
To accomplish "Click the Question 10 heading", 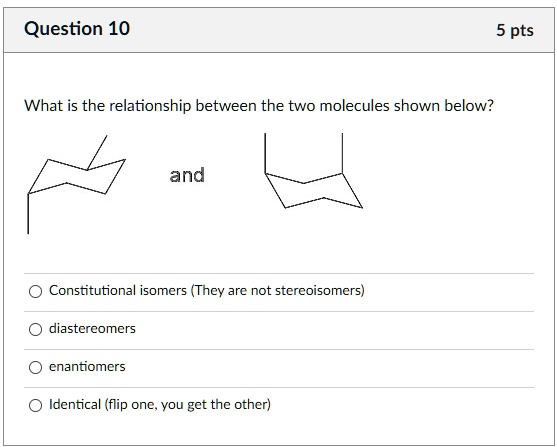I will pyautogui.click(x=77, y=28).
